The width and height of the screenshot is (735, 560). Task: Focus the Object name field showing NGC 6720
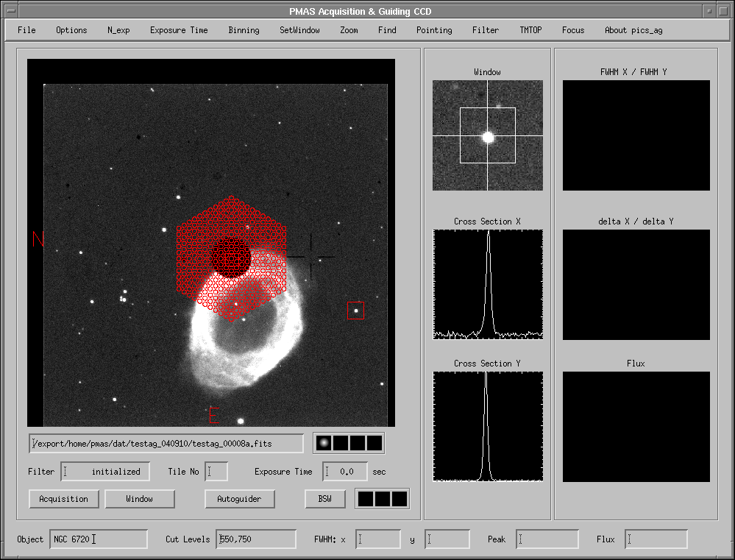(98, 539)
